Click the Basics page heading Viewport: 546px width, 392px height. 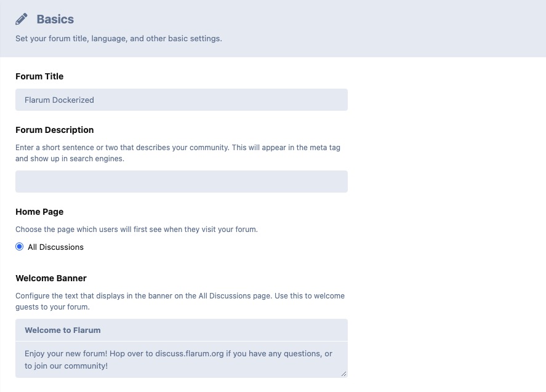coord(55,19)
